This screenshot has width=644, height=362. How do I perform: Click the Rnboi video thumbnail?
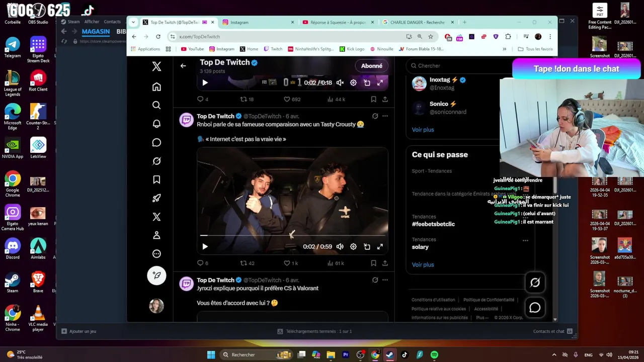pyautogui.click(x=292, y=201)
